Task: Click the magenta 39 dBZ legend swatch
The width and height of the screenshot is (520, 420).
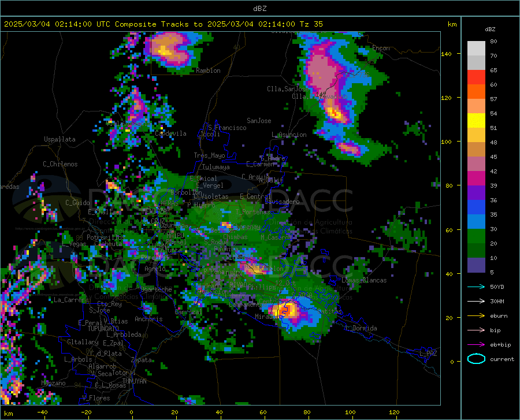Action: 476,178
